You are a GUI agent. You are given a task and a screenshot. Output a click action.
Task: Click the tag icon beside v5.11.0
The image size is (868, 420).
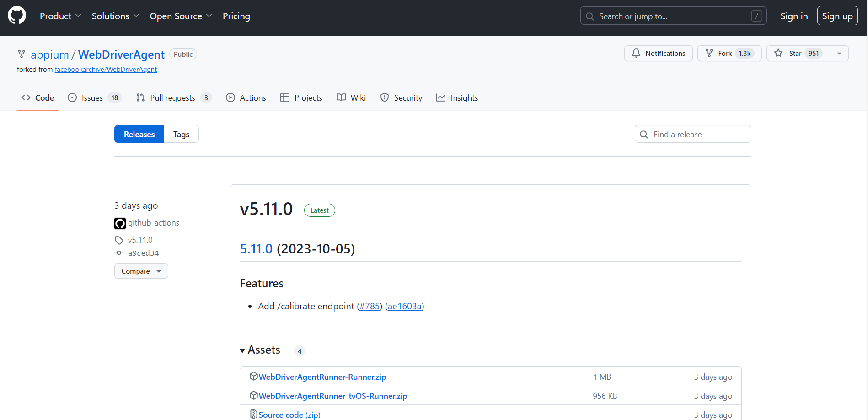click(119, 240)
